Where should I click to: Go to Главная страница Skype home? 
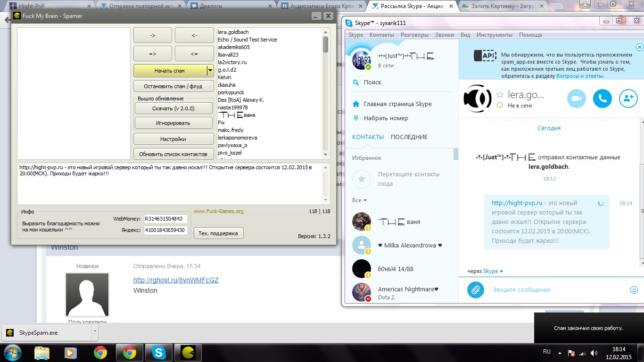(x=397, y=104)
